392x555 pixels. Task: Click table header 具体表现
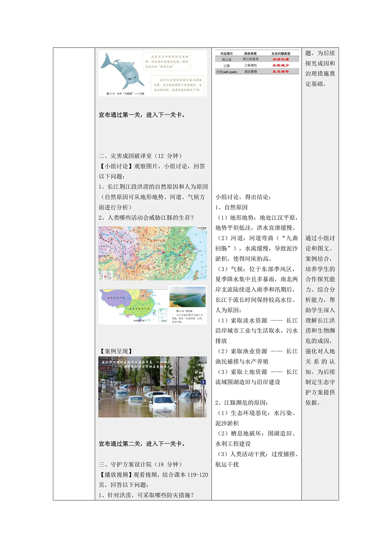click(251, 54)
